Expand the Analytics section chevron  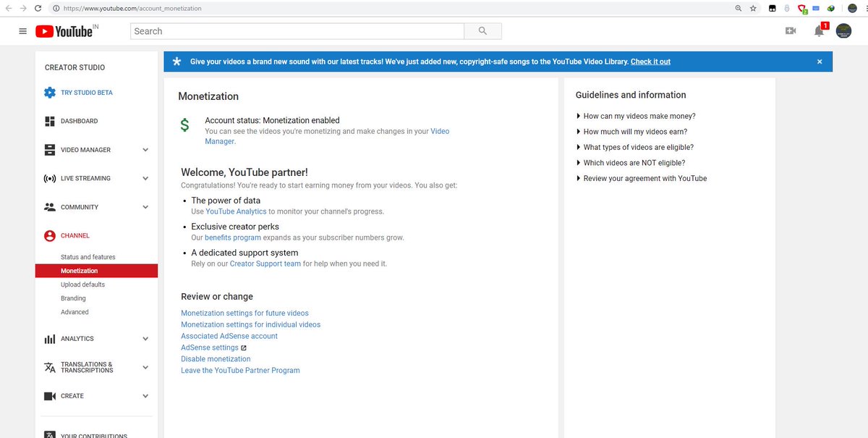point(145,339)
